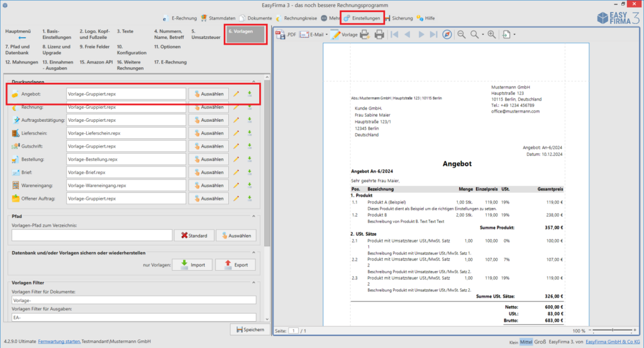644x348 pixels.
Task: Save settings with Speichern button
Action: click(250, 330)
